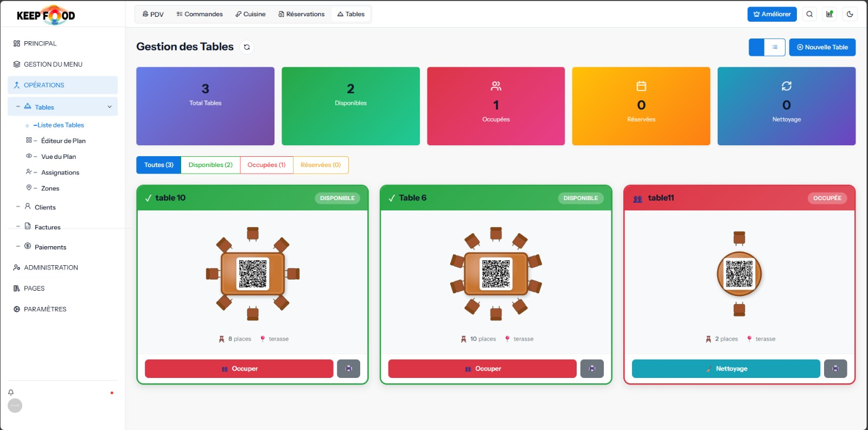Image resolution: width=868 pixels, height=430 pixels.
Task: Open the statistics chart icon in header
Action: [x=829, y=14]
